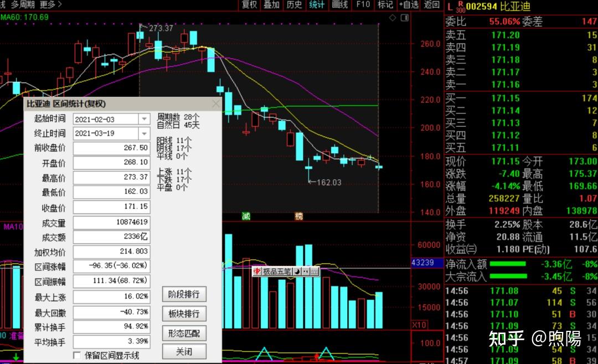
Task: Click the 标记 mark option
Action: pyautogui.click(x=385, y=4)
